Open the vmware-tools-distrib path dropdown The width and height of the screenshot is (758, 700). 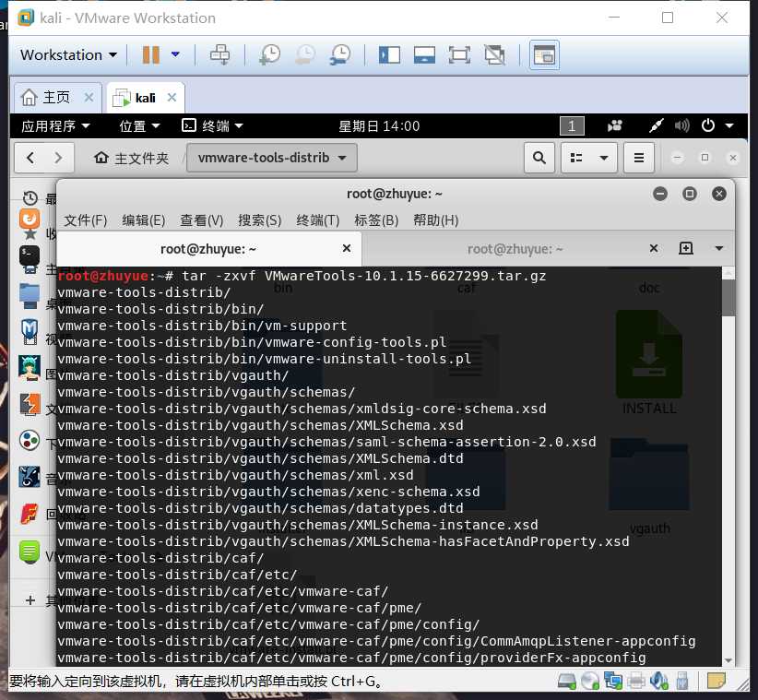click(x=272, y=158)
